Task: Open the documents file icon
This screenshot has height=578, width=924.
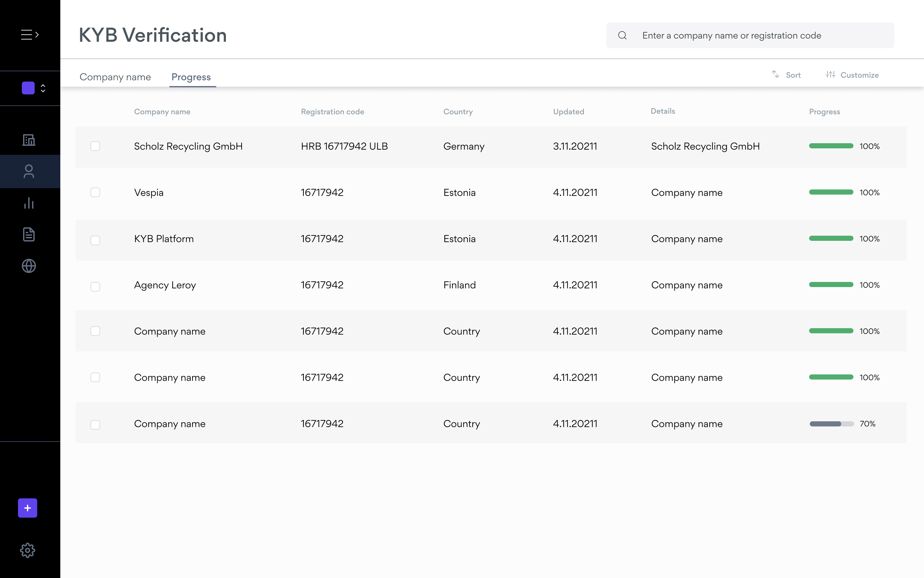Action: [29, 234]
